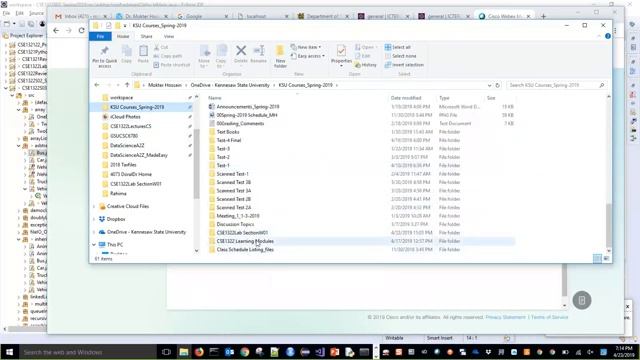Open Privacy Statement link in Webex page
The width and height of the screenshot is (640, 360).
click(x=505, y=317)
